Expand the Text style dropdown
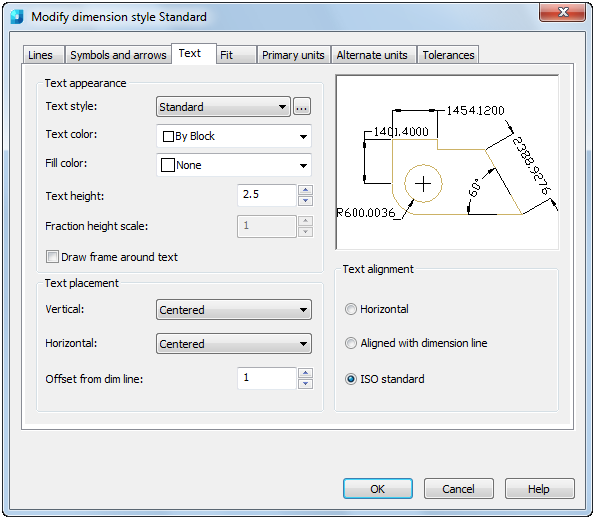594x519 pixels. [x=223, y=106]
